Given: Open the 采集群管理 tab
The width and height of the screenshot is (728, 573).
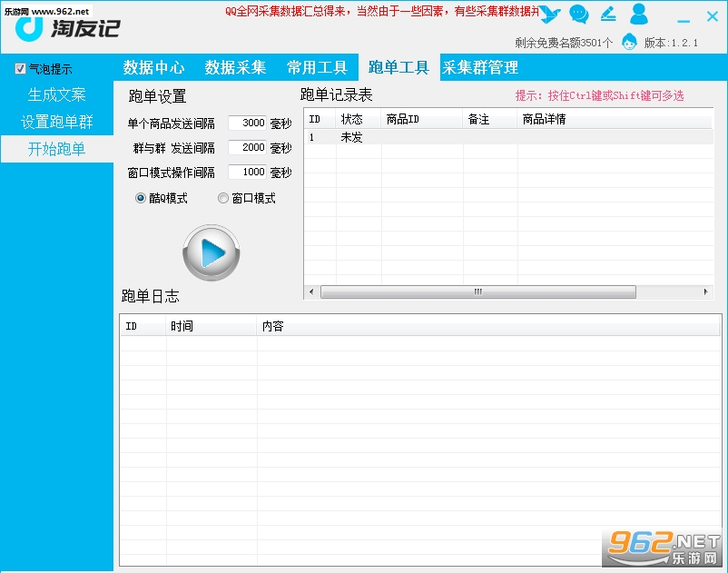Looking at the screenshot, I should [x=480, y=67].
